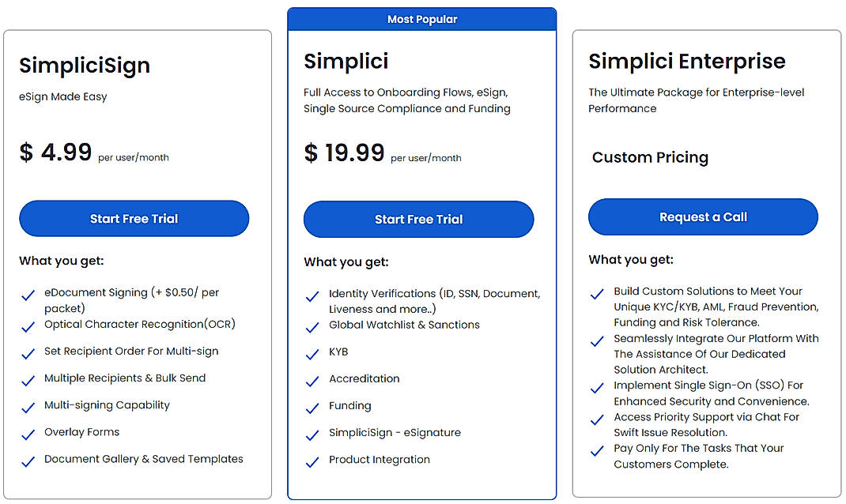Click the checkmark beside Access Priority Support feature

pyautogui.click(x=597, y=419)
